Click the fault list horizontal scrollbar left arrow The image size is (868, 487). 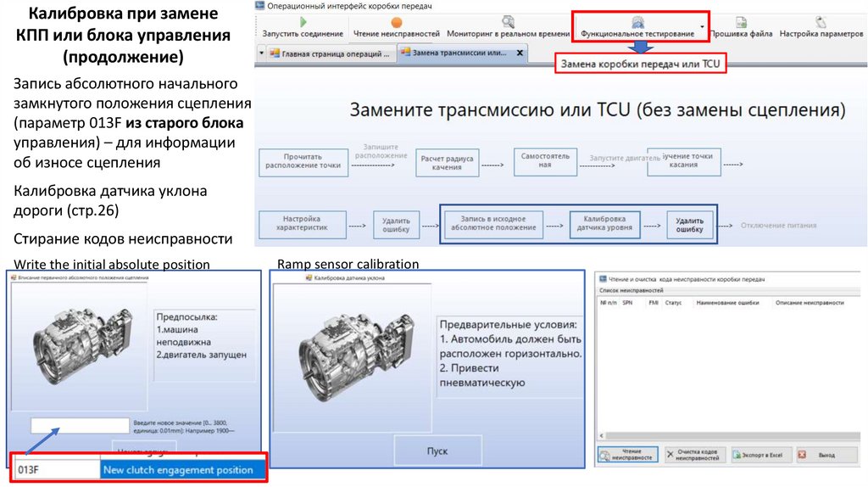tap(602, 436)
